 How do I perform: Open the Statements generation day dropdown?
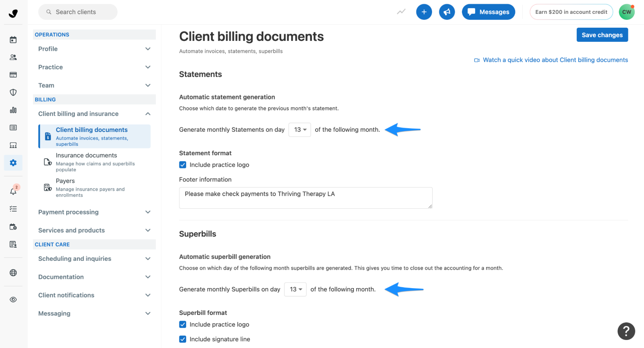click(x=300, y=129)
